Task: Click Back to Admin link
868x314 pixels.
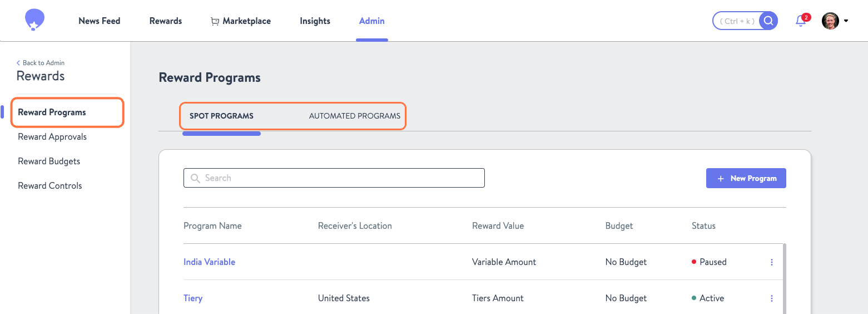Action: pos(41,63)
